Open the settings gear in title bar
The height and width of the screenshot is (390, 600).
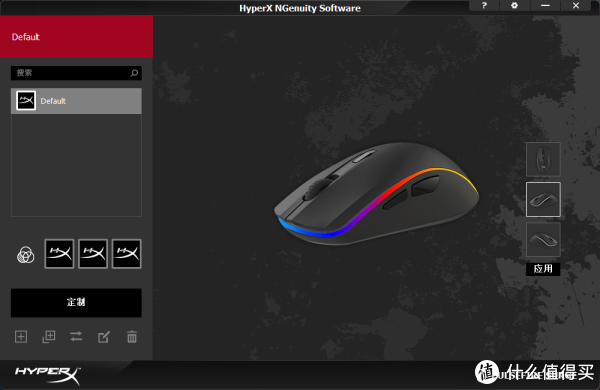click(515, 6)
